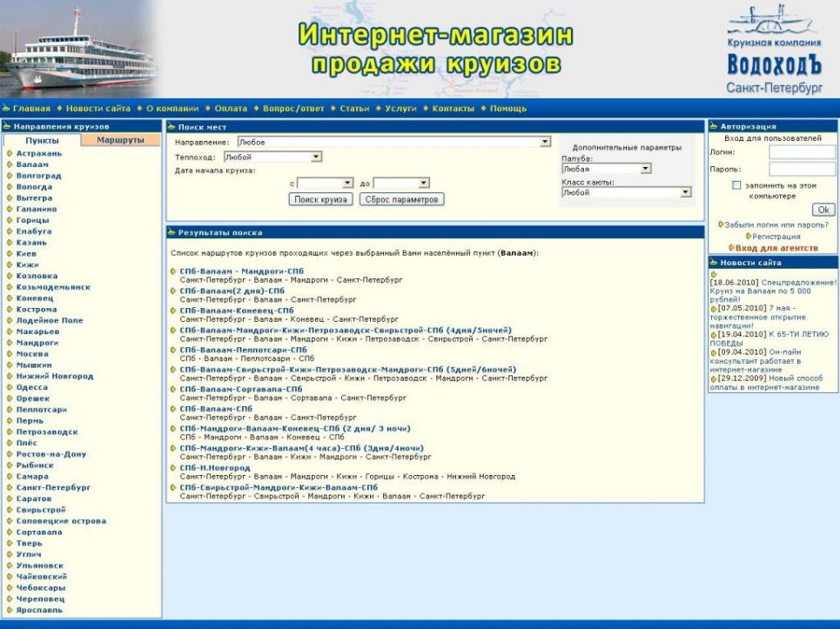
Task: Click bullet icon beside СПб-Н.Новгород route
Action: tap(173, 468)
